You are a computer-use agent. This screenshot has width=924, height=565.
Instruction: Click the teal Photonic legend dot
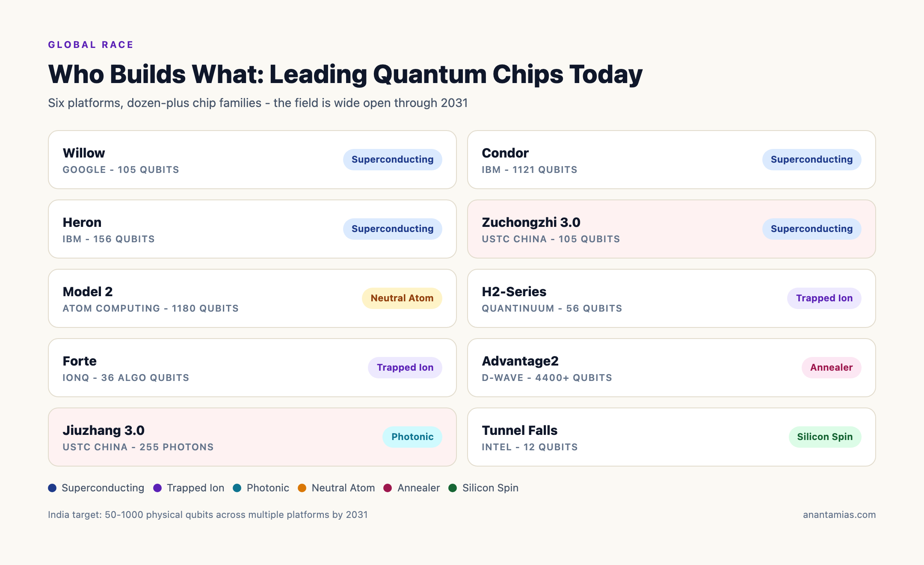(237, 488)
